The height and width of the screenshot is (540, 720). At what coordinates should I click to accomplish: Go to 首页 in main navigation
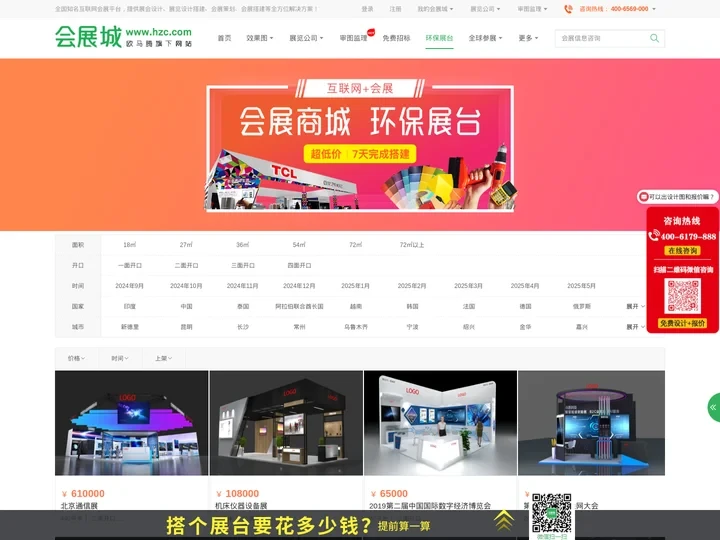225,38
